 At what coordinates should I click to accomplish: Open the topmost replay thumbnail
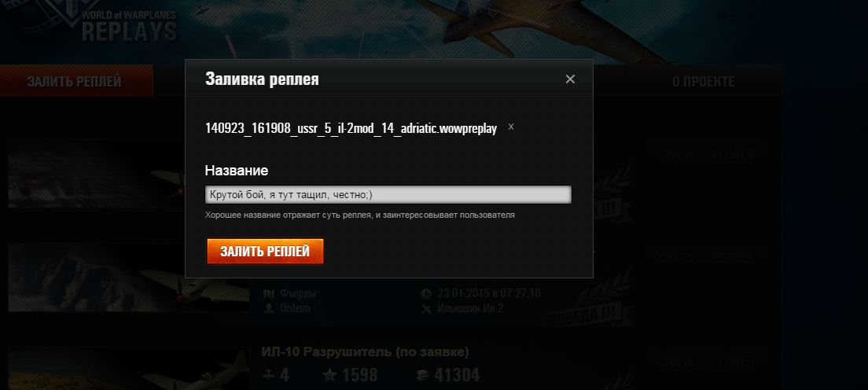pos(128,174)
